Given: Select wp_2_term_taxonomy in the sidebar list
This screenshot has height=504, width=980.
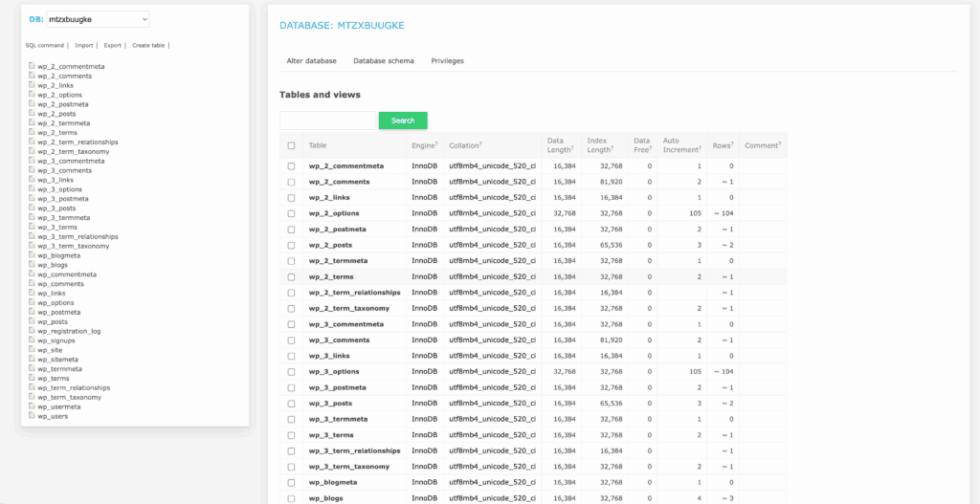Looking at the screenshot, I should [x=73, y=151].
